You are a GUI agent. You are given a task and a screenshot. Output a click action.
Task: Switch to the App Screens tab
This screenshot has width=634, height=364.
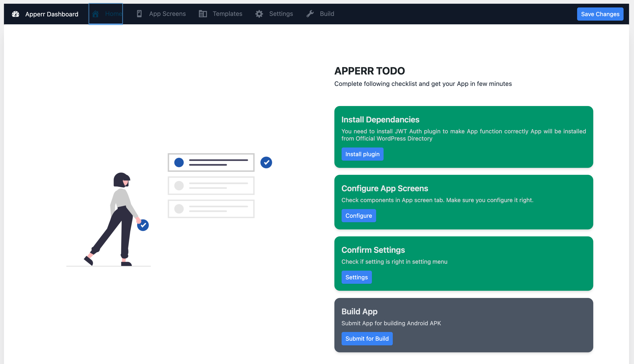pyautogui.click(x=167, y=14)
